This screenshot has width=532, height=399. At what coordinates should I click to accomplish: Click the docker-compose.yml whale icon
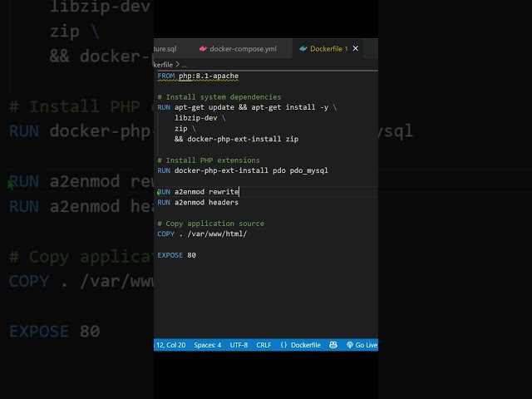[203, 48]
